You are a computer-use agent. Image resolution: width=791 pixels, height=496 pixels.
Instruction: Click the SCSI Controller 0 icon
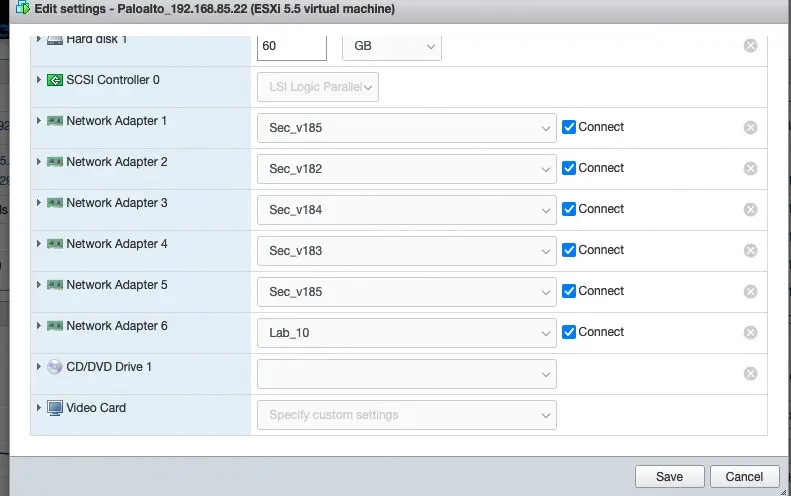(x=55, y=80)
